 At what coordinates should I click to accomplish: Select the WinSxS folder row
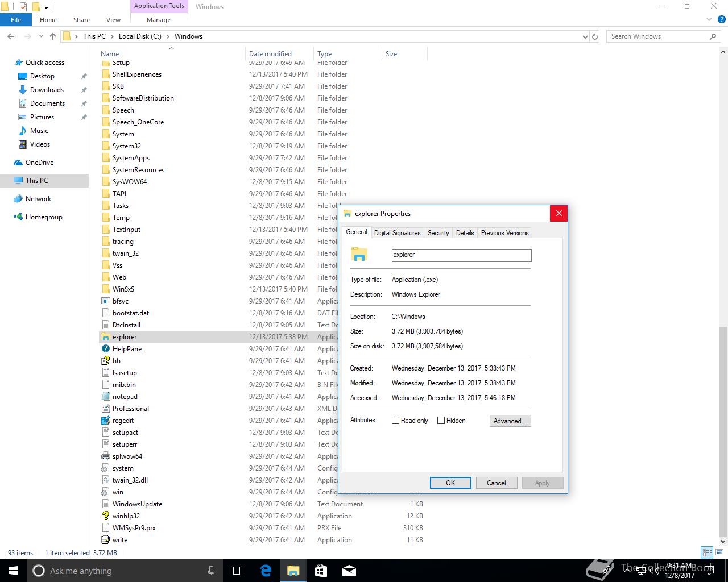219,289
